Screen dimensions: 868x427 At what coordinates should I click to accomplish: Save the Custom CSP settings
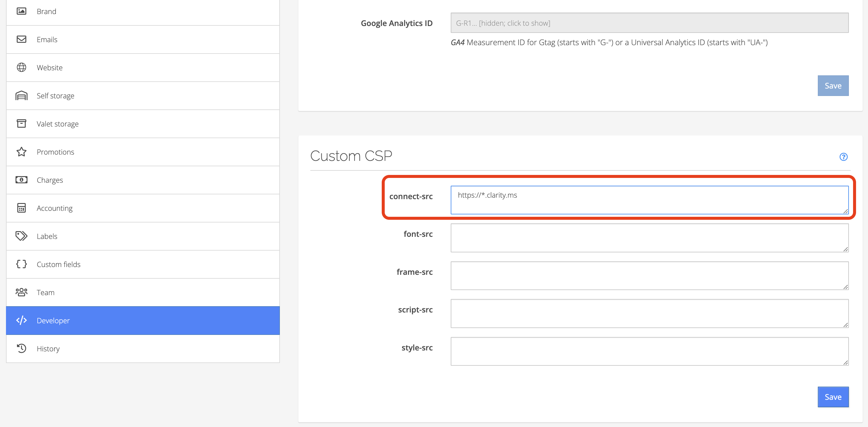833,397
